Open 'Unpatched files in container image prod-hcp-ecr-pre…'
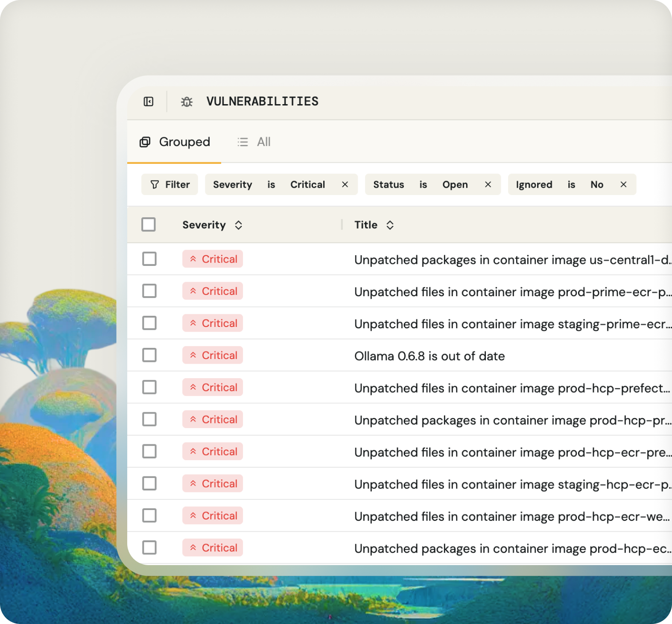This screenshot has width=672, height=624. tap(513, 452)
